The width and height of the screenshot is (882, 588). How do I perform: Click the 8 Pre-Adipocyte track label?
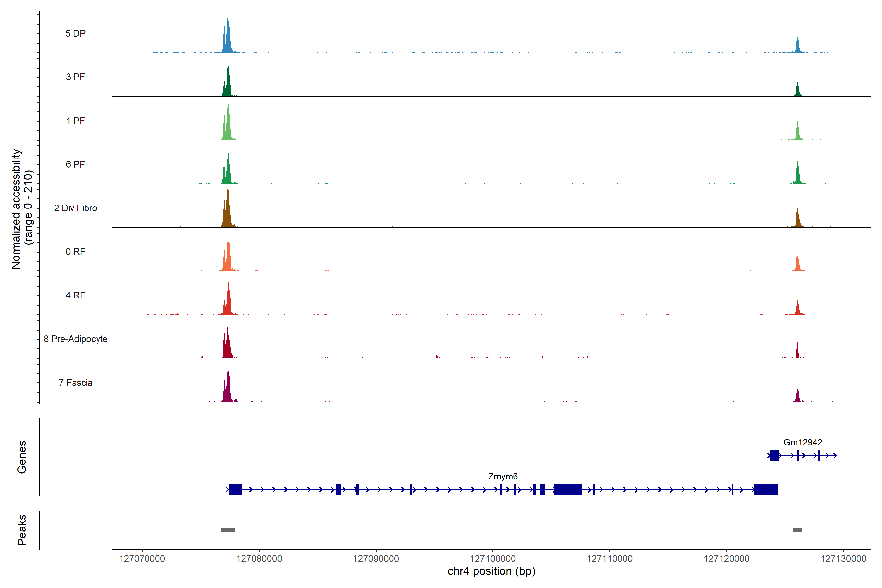tap(75, 339)
